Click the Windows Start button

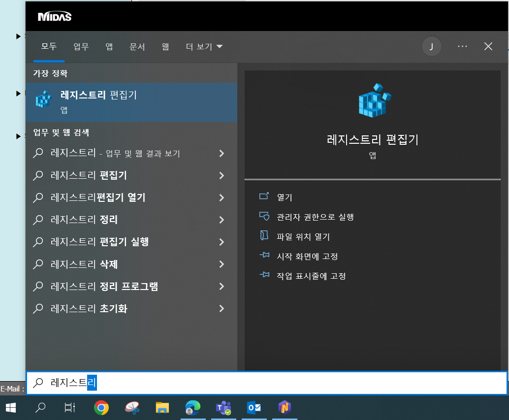pyautogui.click(x=10, y=408)
